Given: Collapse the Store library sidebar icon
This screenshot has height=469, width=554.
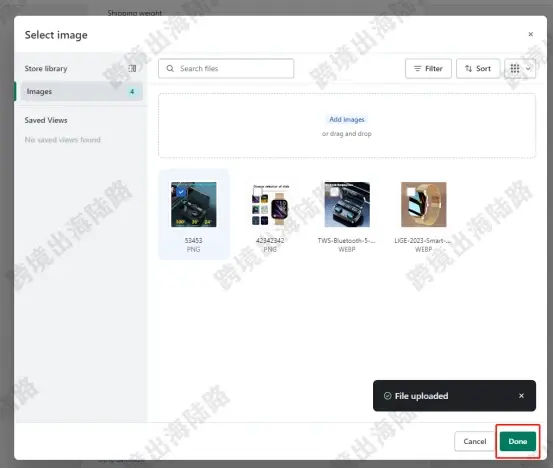Looking at the screenshot, I should coord(132,68).
